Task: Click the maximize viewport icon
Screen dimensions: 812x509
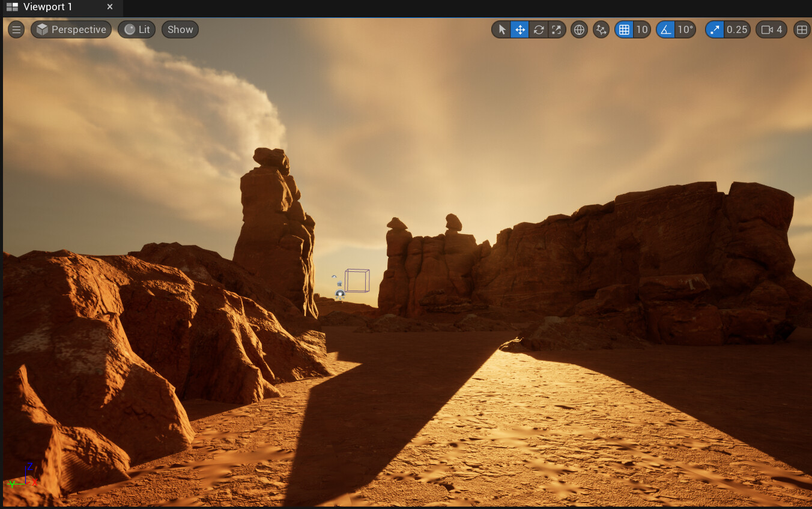Action: 556,29
